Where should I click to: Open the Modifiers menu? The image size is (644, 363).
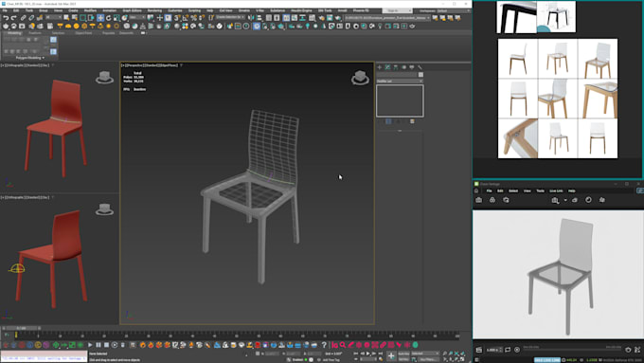(90, 10)
